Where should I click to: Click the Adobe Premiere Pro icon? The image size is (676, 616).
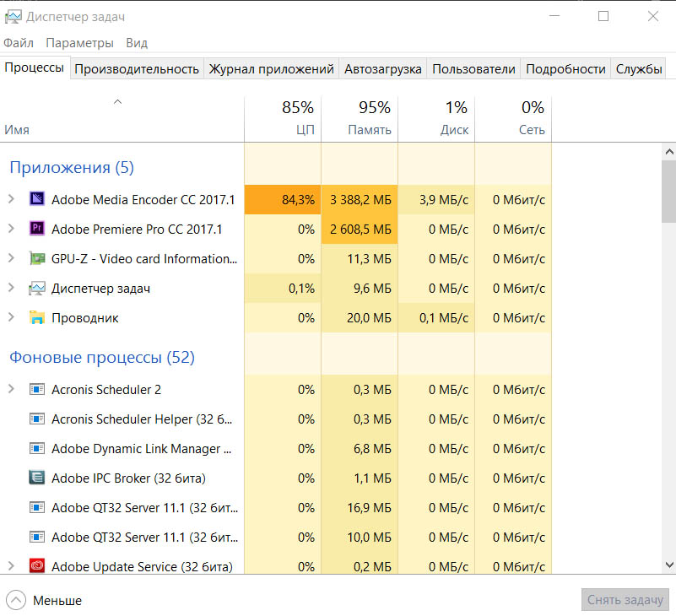click(37, 229)
